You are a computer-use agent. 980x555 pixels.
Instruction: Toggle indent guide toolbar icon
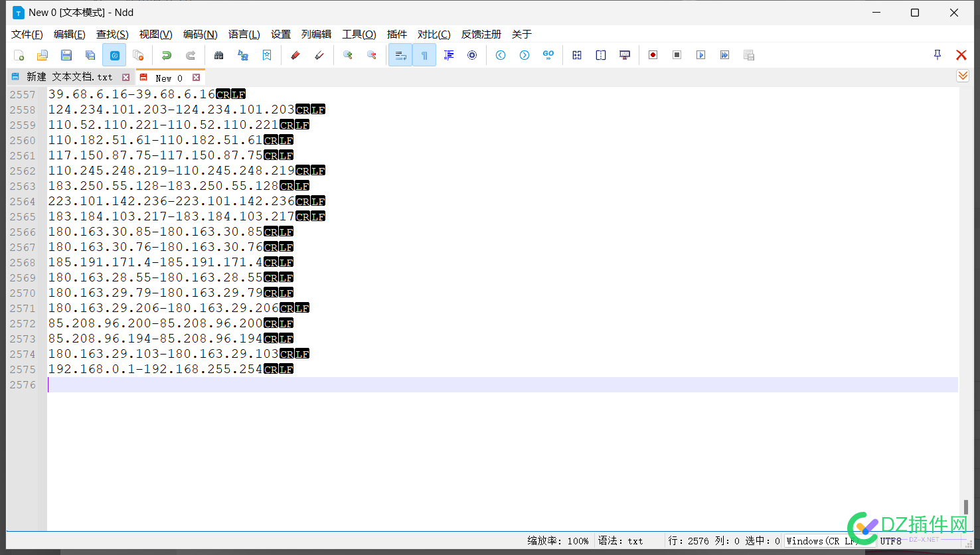click(x=449, y=55)
